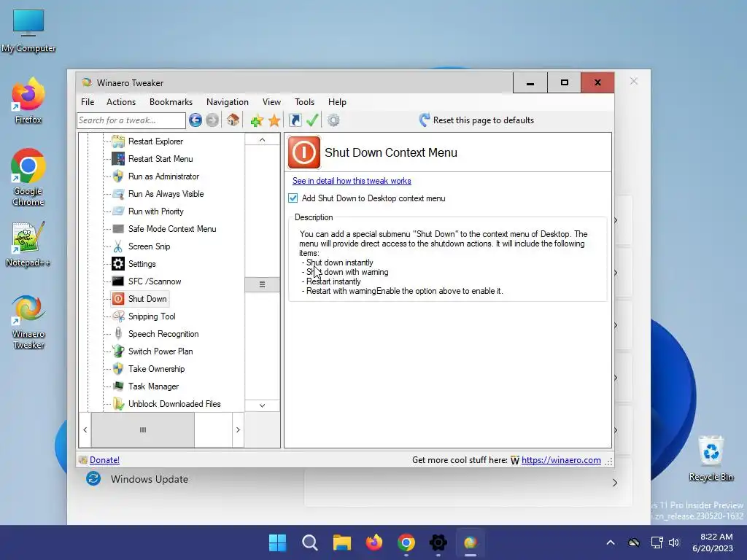Select Run As Always Visible tree item
747x560 pixels.
click(x=166, y=194)
